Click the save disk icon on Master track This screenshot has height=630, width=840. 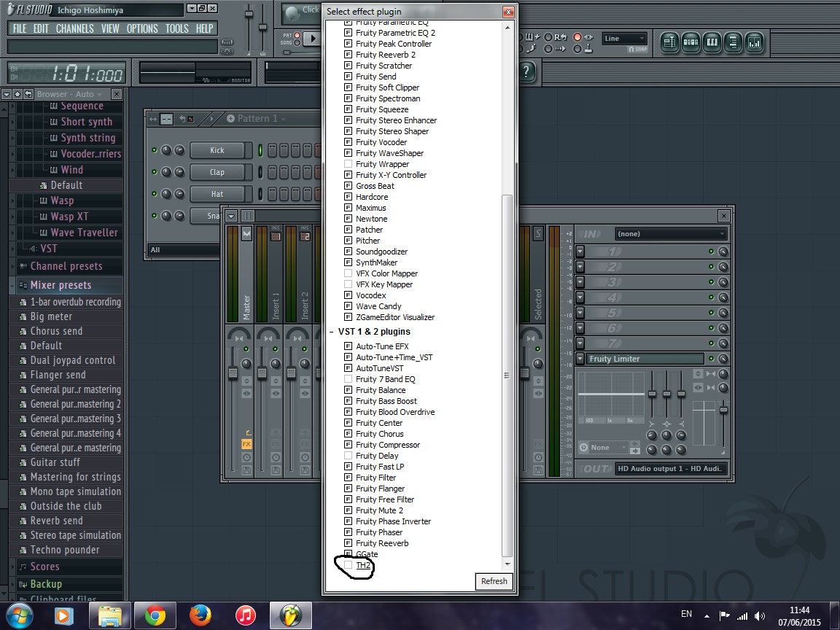point(246,470)
